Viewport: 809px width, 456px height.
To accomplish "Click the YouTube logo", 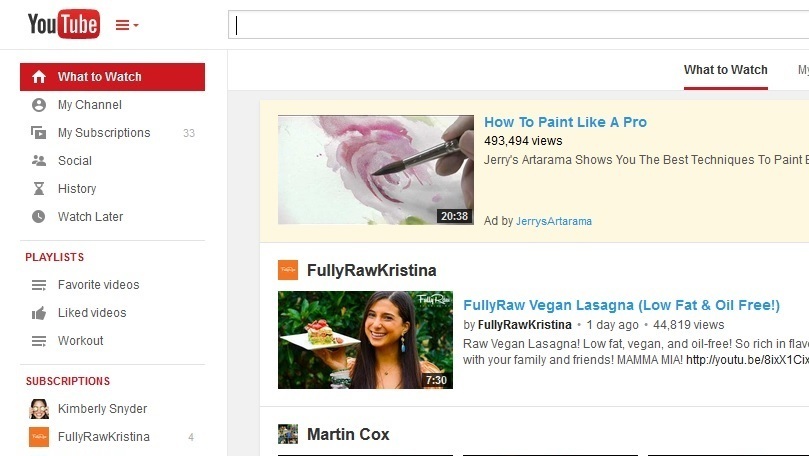I will [63, 24].
